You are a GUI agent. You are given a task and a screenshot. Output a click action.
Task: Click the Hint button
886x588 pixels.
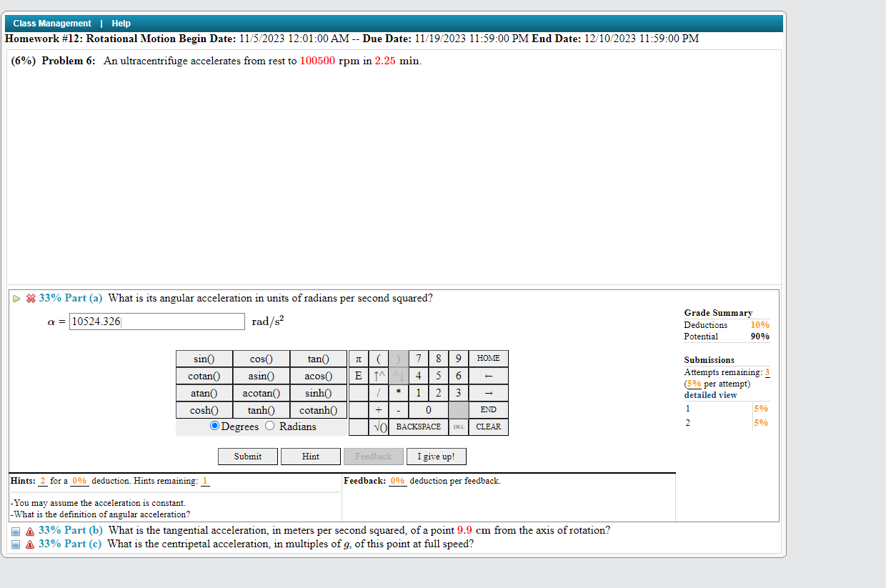coord(310,456)
